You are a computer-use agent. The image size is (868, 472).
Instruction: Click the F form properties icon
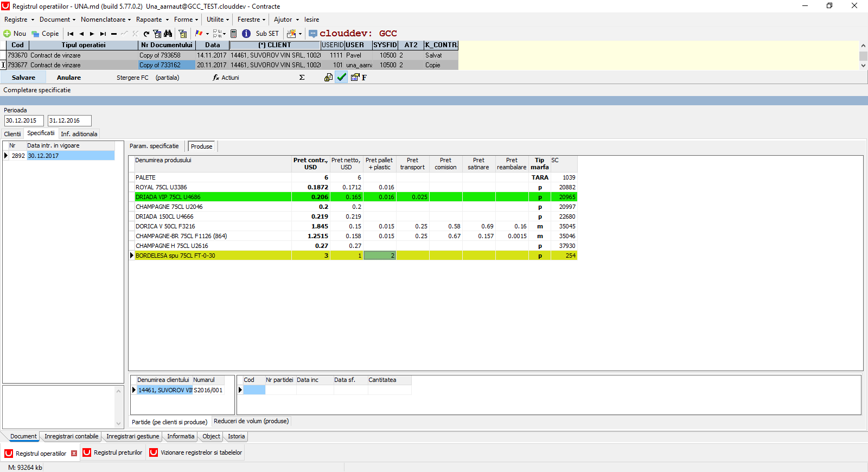[359, 78]
